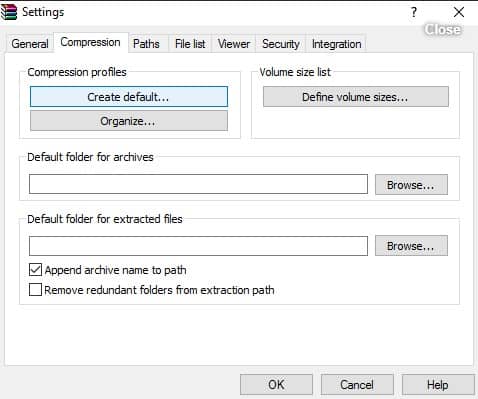Browse for default extracted files folder
The height and width of the screenshot is (399, 478).
pos(411,246)
